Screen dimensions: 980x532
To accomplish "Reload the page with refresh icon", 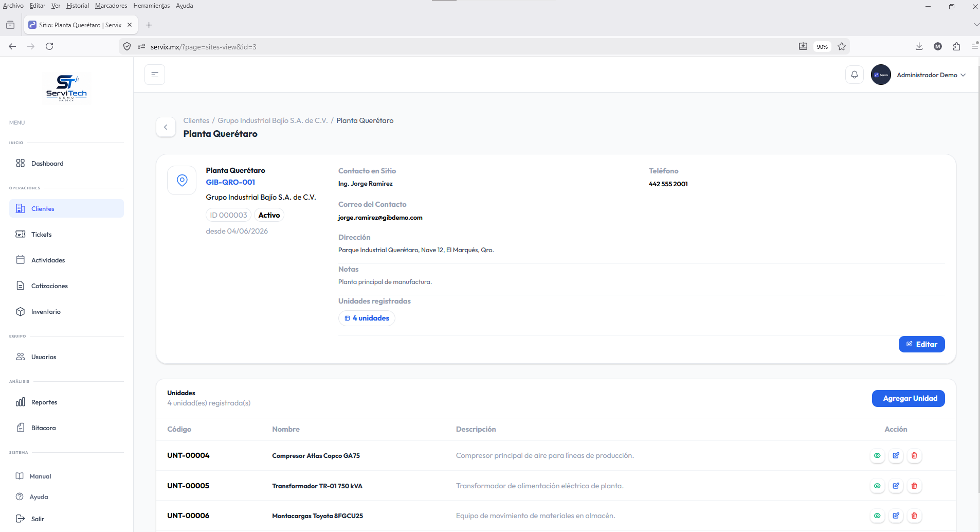I will tap(49, 46).
